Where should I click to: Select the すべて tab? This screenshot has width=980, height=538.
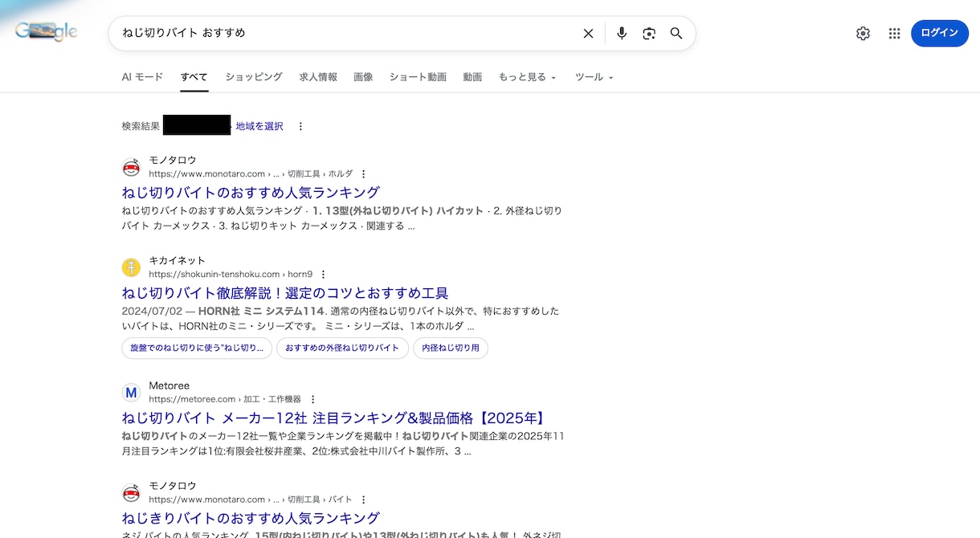click(x=194, y=77)
